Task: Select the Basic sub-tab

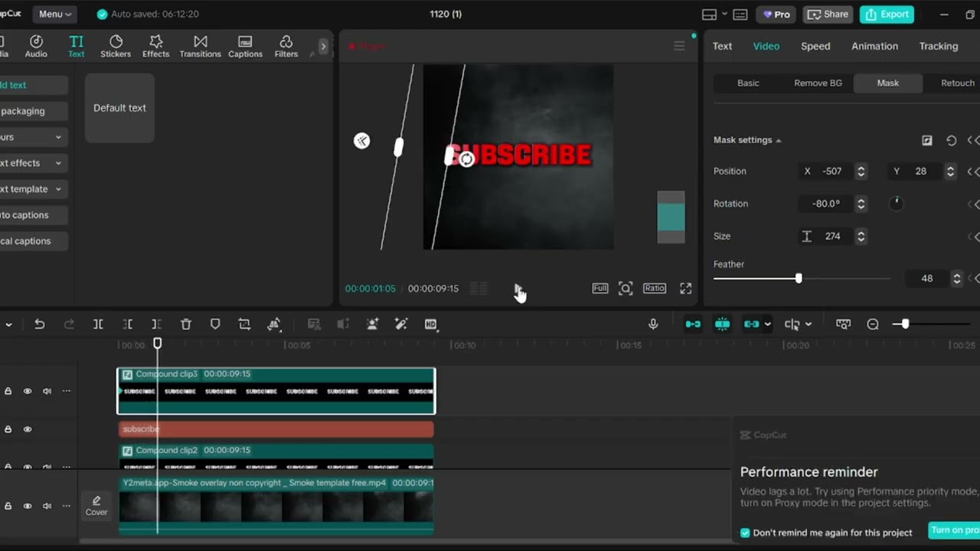Action: (748, 83)
